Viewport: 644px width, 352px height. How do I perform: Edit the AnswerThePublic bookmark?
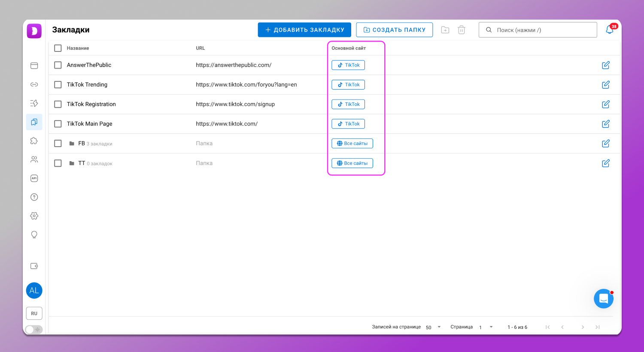(606, 65)
